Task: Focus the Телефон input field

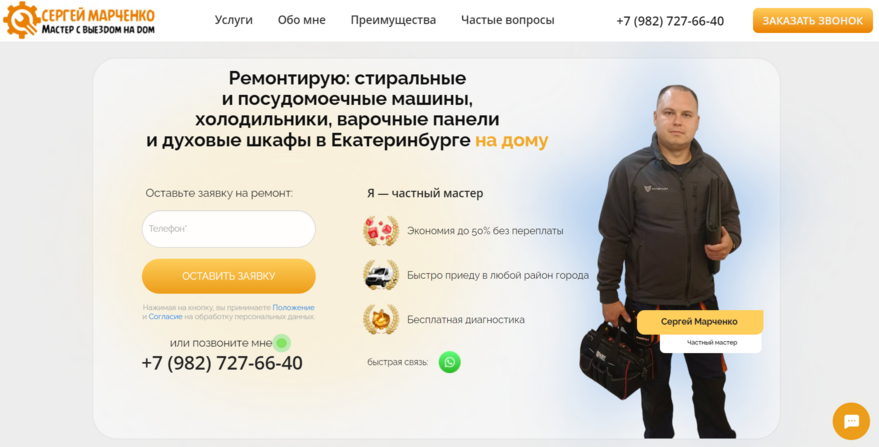Action: (229, 229)
